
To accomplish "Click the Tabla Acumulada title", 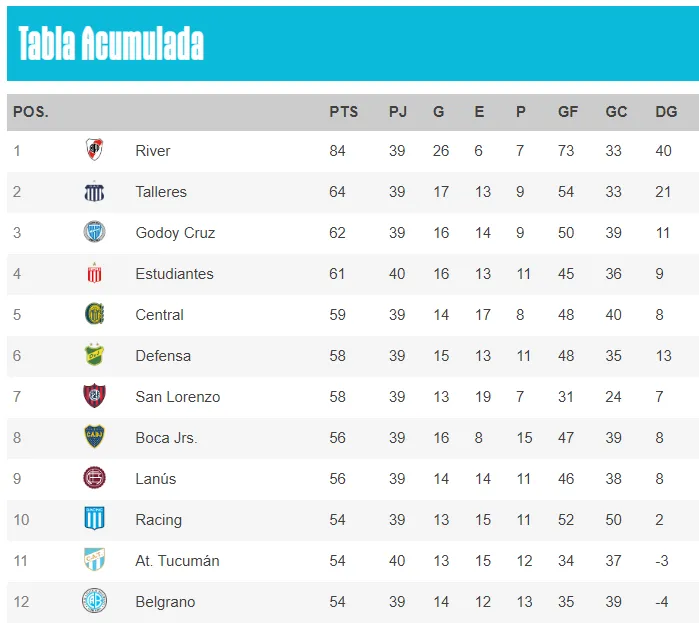I will [111, 44].
